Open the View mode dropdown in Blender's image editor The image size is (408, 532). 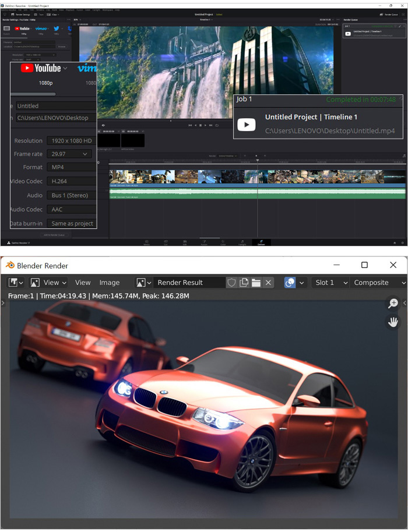pos(48,282)
